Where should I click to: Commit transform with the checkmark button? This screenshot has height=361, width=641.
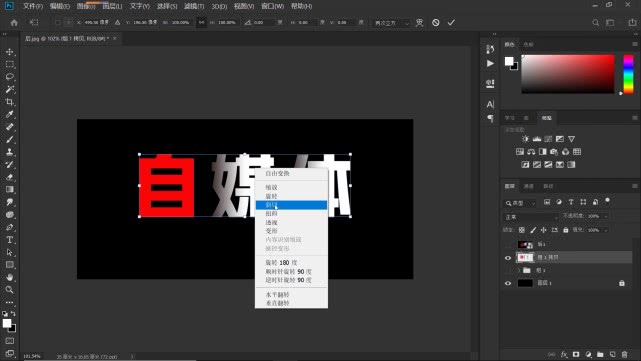pos(451,22)
